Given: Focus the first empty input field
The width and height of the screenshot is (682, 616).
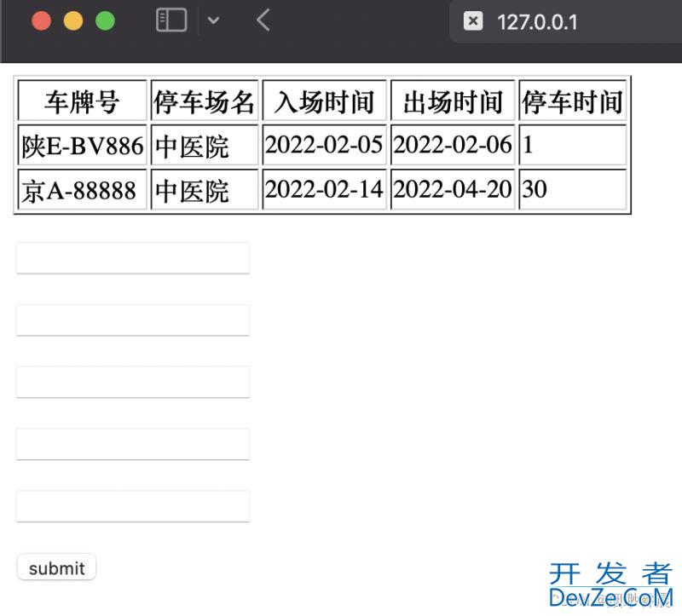Looking at the screenshot, I should click(133, 258).
